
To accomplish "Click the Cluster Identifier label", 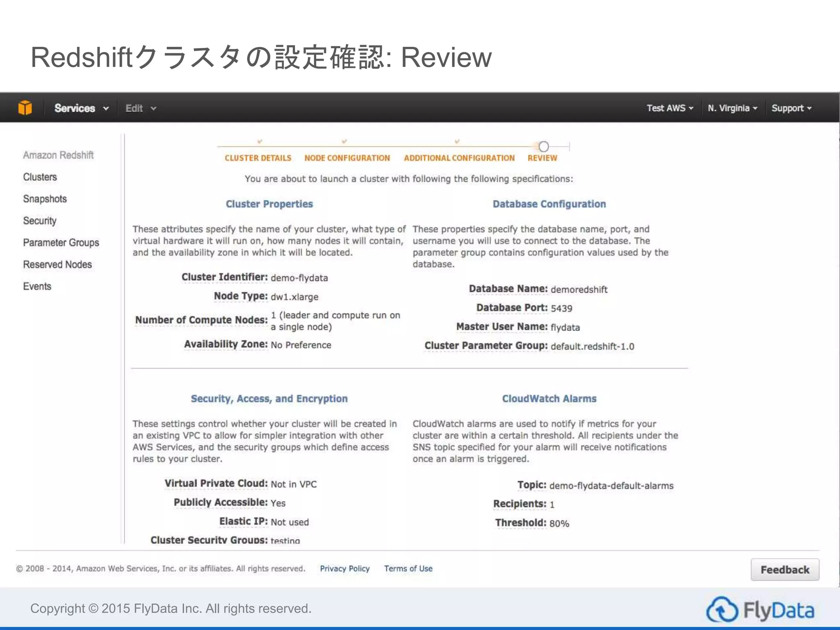I will pyautogui.click(x=225, y=277).
